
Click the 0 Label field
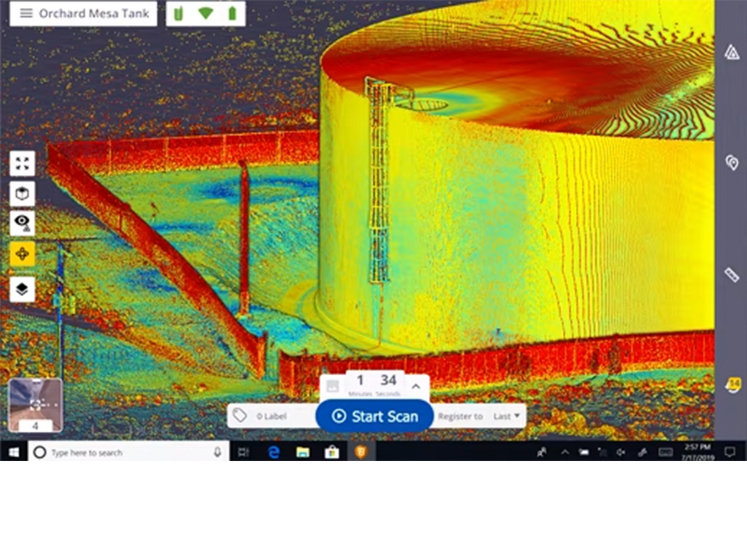point(271,416)
